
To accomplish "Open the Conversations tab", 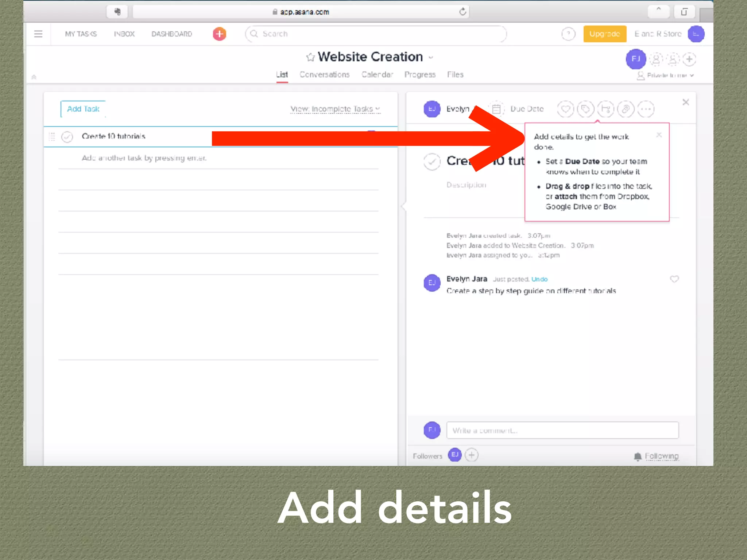I will coord(324,75).
